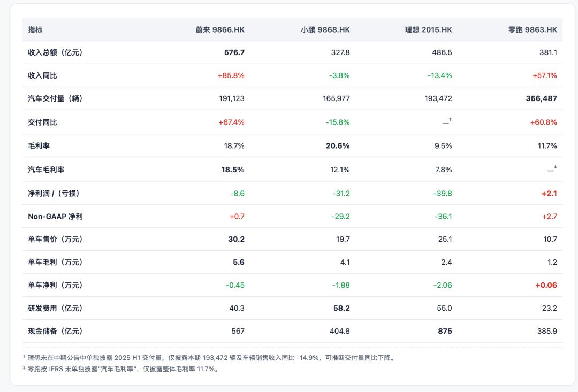Click the 蔚来 9866.HK column header
This screenshot has height=392, width=578.
220,30
